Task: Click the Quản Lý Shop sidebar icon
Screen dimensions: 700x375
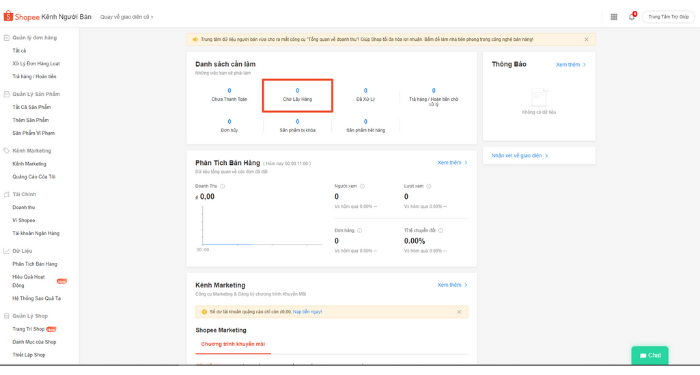Action: [x=6, y=316]
